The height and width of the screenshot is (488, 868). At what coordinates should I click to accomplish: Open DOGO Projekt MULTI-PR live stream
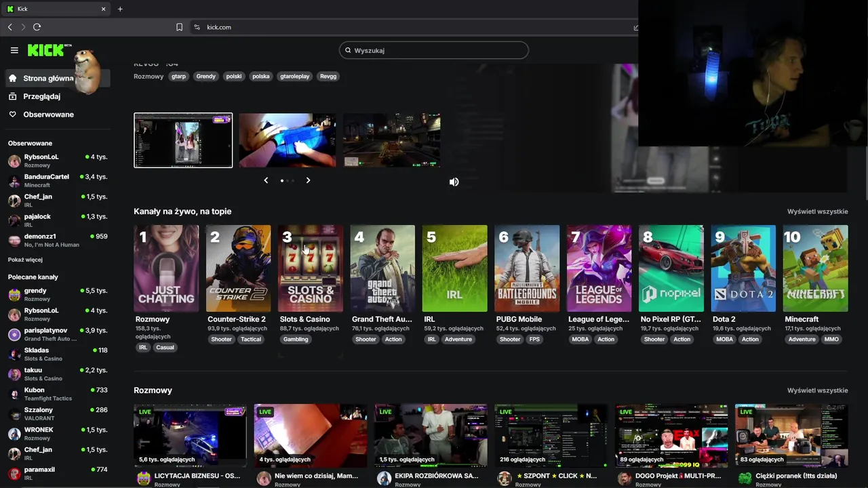(x=671, y=435)
